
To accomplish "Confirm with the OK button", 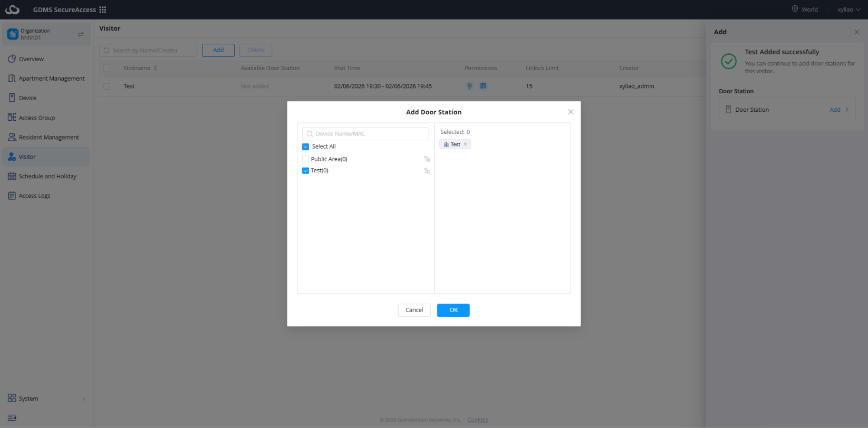I will click(x=454, y=310).
